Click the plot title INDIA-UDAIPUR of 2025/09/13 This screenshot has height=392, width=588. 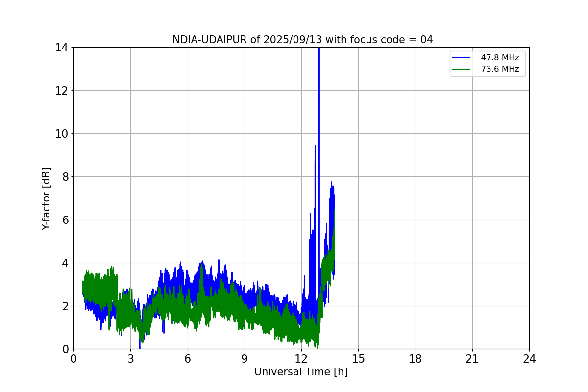pos(301,40)
